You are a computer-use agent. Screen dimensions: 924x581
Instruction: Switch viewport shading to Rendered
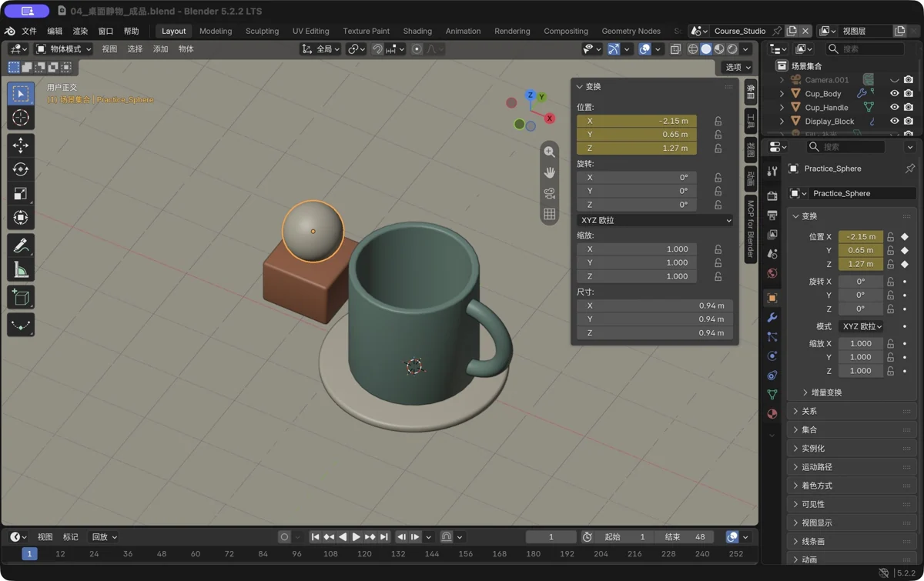pos(732,49)
